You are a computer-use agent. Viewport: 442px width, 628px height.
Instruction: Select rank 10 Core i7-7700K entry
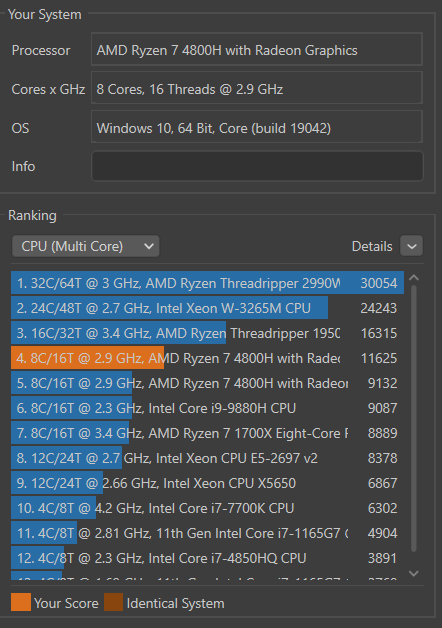pos(207,508)
